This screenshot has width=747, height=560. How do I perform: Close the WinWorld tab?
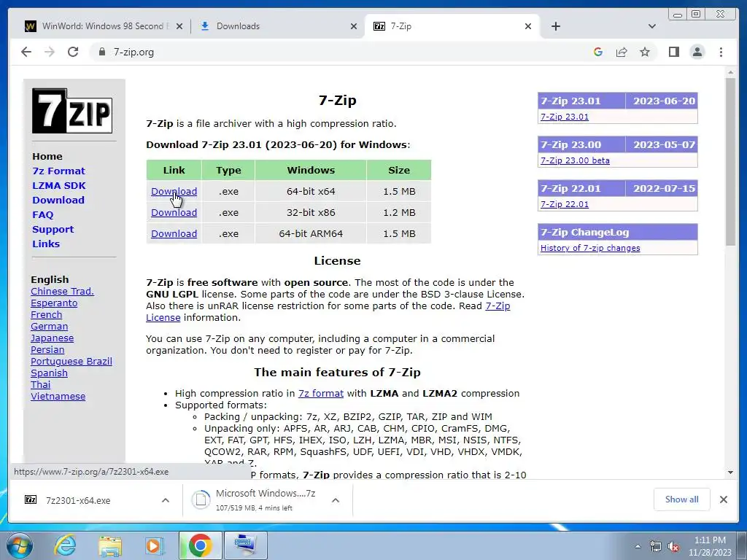click(179, 26)
